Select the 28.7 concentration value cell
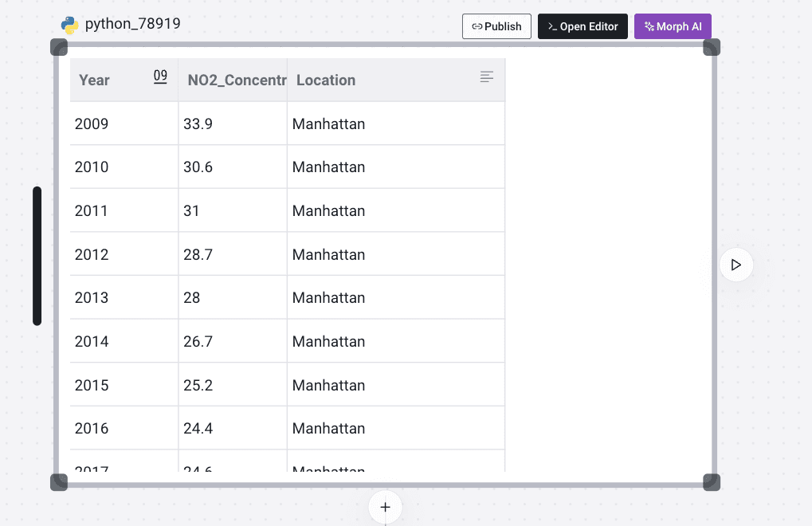Screen dimensions: 812x526 coord(232,254)
